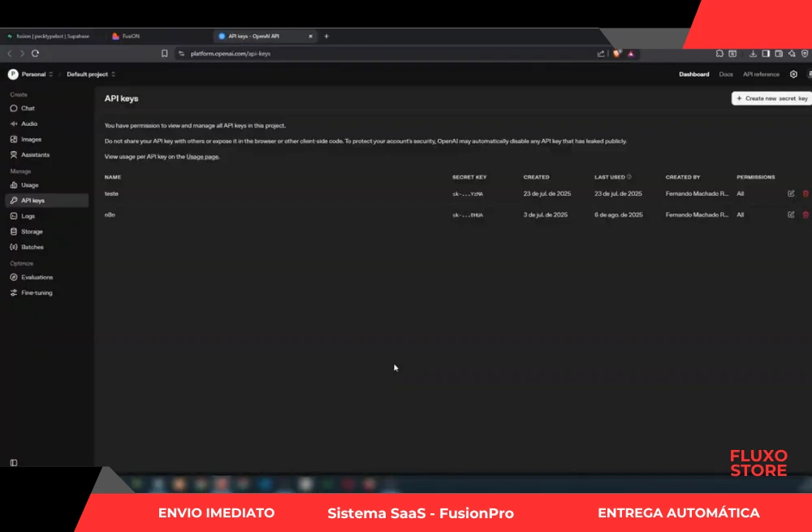812x532 pixels.
Task: Expand the Default project selector
Action: (x=91, y=74)
